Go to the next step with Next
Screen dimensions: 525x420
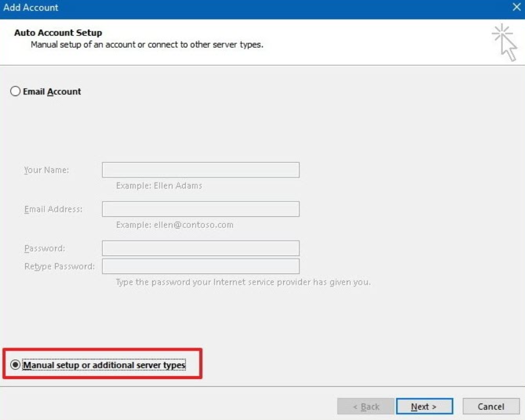(424, 407)
